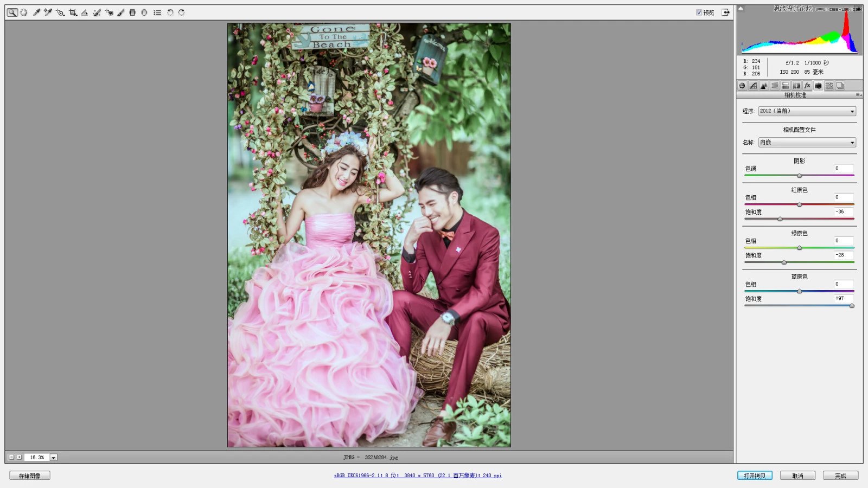868x488 pixels.
Task: Select the Adjustment Brush tool
Action: click(120, 12)
